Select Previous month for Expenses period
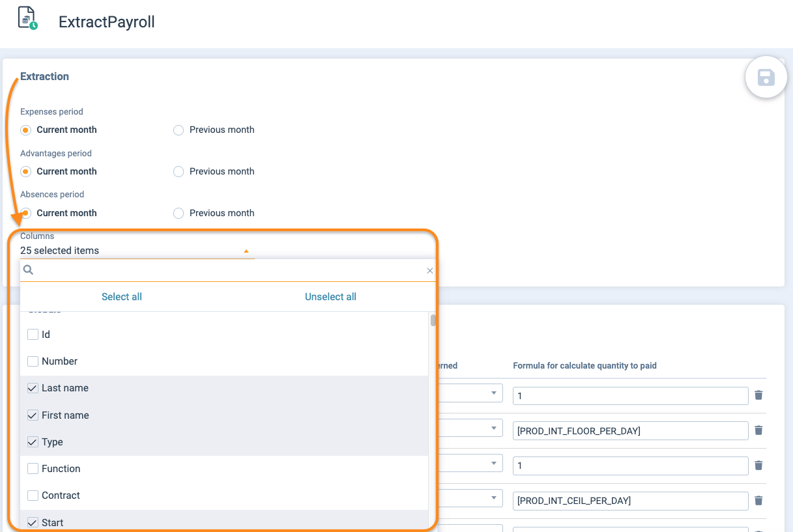Viewport: 793px width, 532px height. 179,130
